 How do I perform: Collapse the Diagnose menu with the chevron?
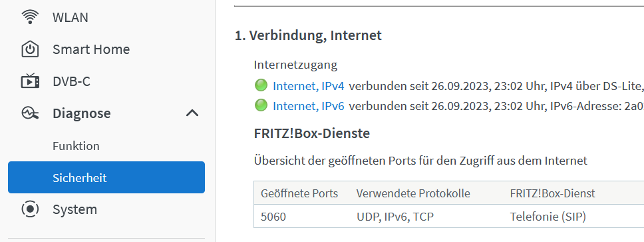click(x=192, y=113)
